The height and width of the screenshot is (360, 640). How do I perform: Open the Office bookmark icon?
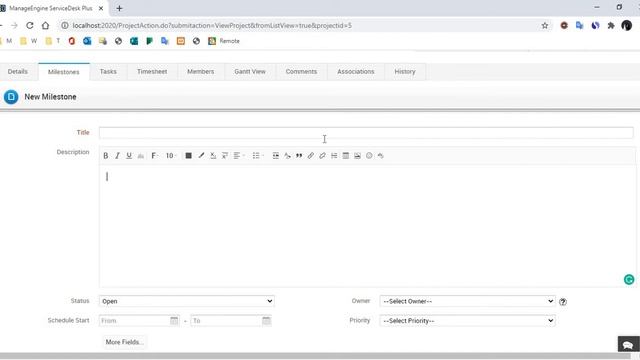pos(72,41)
